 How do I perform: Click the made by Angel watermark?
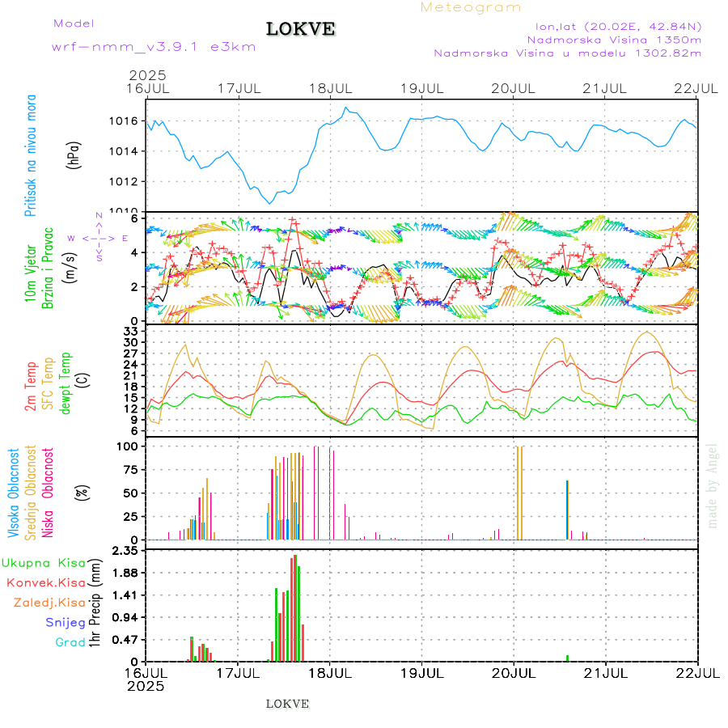(712, 485)
